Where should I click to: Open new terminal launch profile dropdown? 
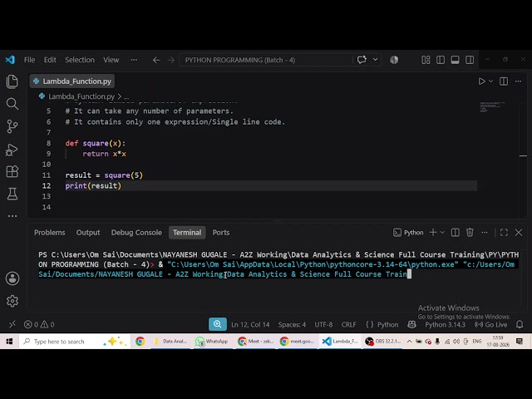click(x=442, y=233)
